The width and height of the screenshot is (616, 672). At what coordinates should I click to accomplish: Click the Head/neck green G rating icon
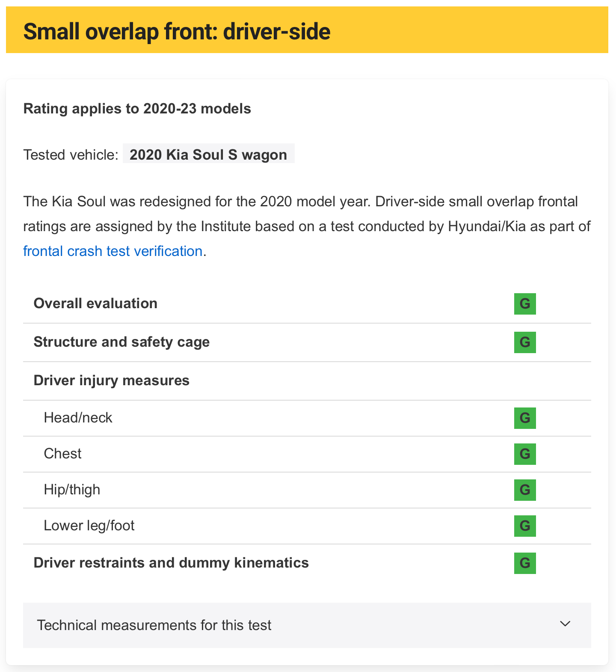click(x=525, y=418)
